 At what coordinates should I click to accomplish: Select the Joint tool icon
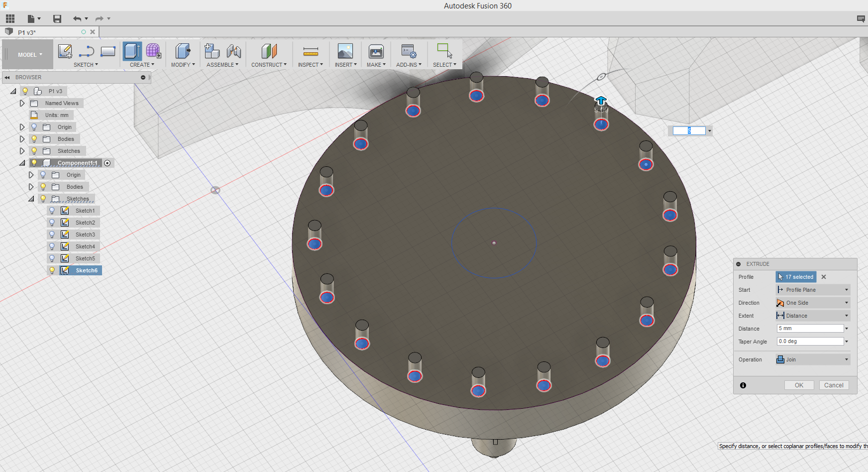click(x=233, y=51)
